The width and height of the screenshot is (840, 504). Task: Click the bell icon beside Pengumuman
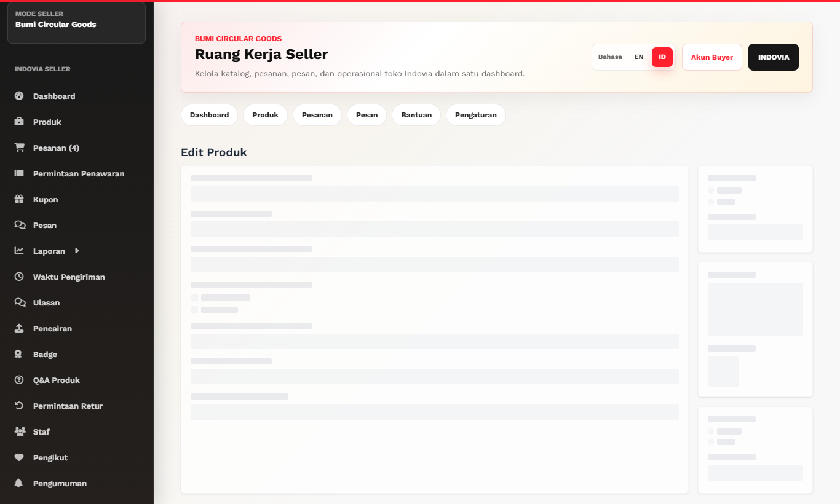[19, 483]
